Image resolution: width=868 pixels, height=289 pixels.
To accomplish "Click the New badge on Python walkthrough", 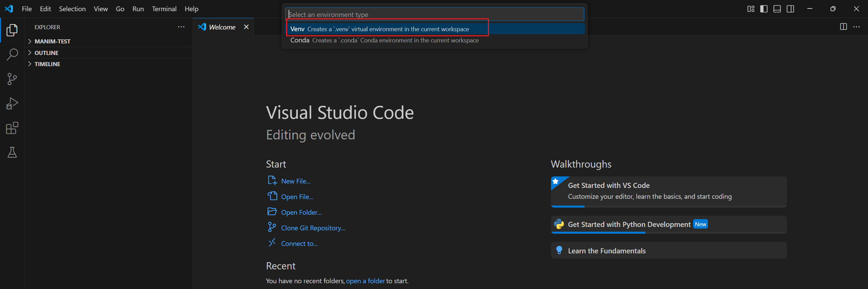I will (700, 224).
